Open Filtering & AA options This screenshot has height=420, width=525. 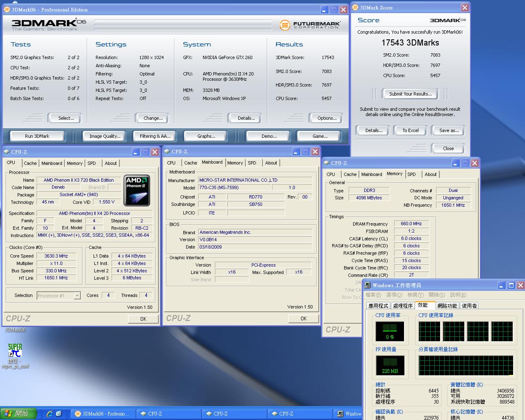tap(155, 136)
